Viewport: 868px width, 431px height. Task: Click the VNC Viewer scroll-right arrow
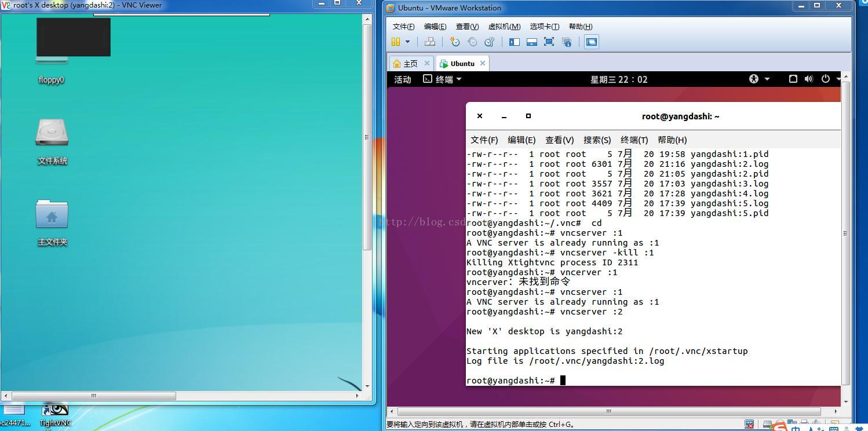click(357, 396)
